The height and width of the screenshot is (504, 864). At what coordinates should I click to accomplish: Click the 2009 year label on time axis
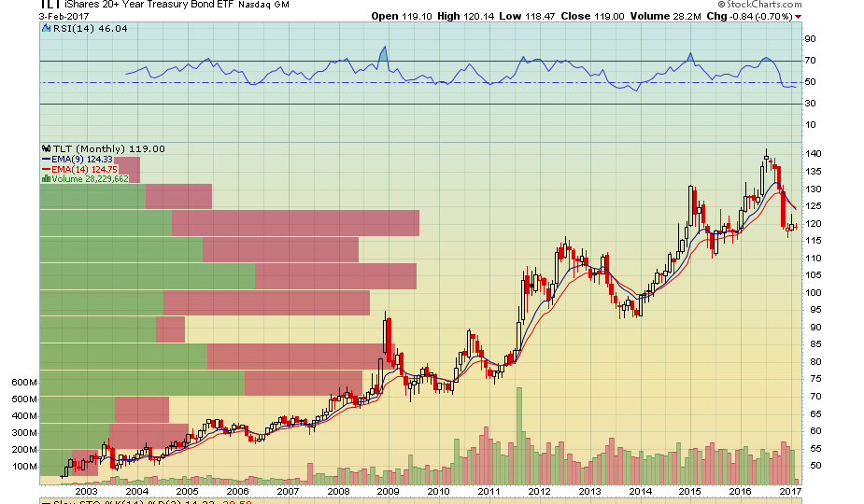pos(388,492)
